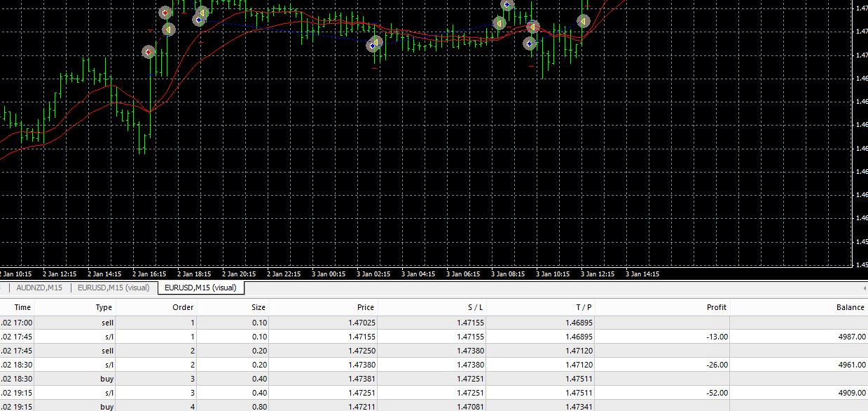Viewport: 868px width, 411px height.
Task: Click the Size column header
Action: tap(259, 307)
